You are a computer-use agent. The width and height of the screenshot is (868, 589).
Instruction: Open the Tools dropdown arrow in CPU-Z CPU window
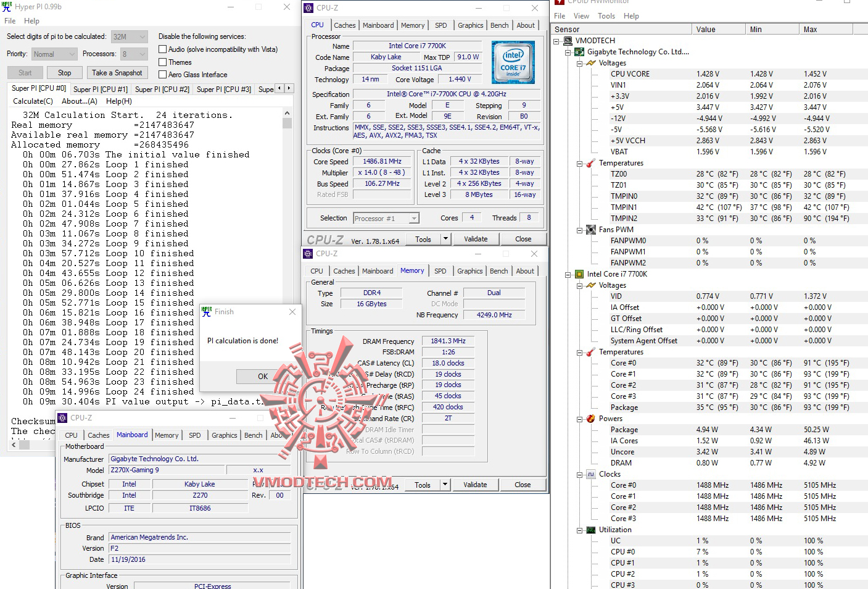pos(445,239)
